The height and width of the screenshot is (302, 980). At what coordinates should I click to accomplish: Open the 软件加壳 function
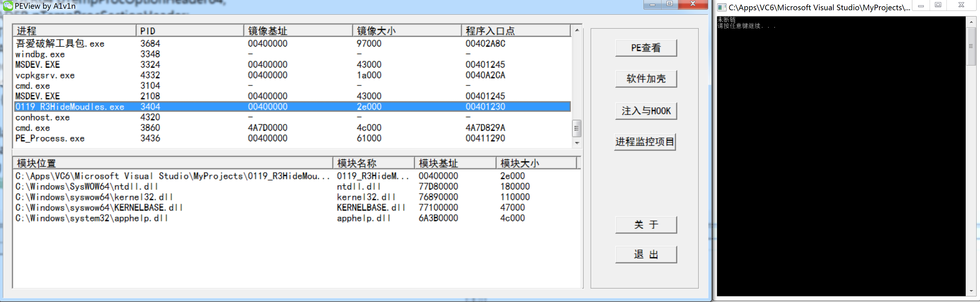tap(646, 79)
